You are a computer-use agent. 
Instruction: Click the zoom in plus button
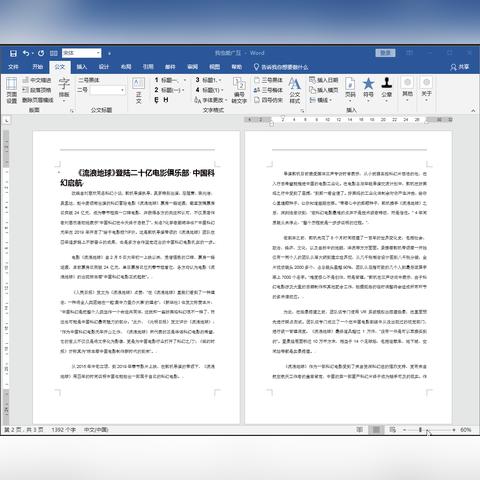click(x=454, y=430)
